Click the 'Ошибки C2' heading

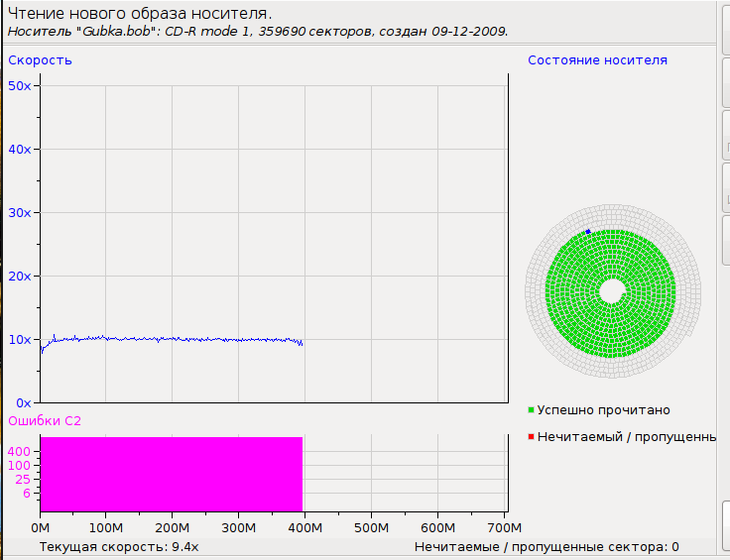click(x=45, y=421)
